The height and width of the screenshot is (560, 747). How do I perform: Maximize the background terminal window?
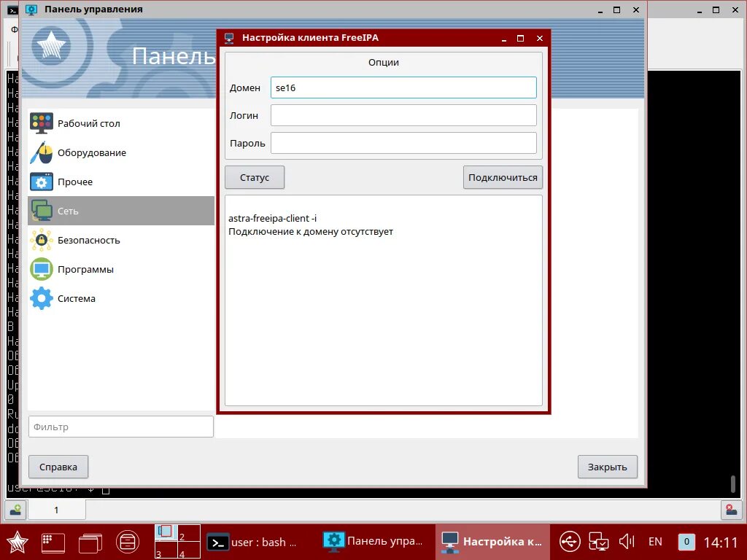click(x=716, y=9)
